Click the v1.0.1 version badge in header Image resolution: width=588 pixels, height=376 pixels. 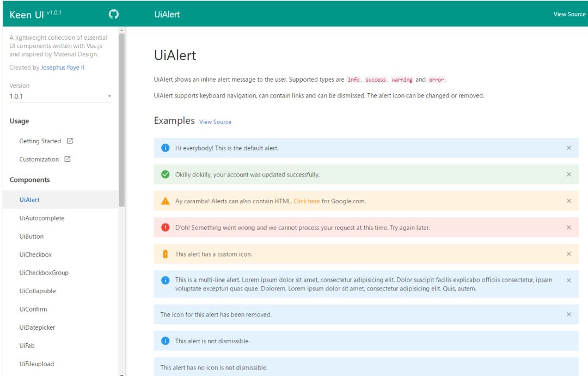[54, 13]
